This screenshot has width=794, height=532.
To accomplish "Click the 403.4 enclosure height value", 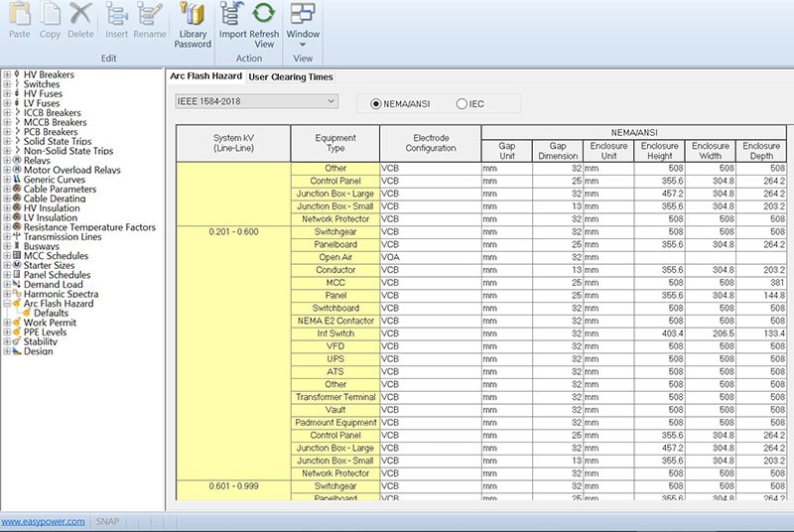I will point(659,333).
